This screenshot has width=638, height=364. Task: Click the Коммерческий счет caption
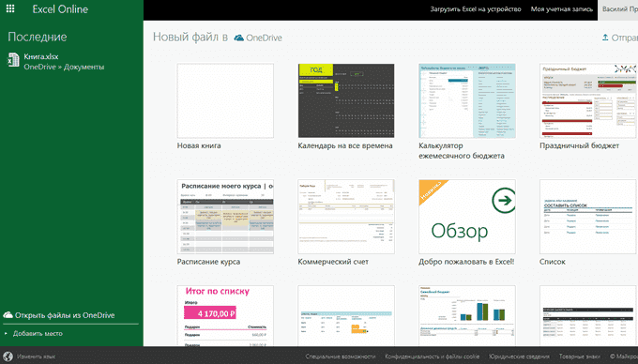333,262
